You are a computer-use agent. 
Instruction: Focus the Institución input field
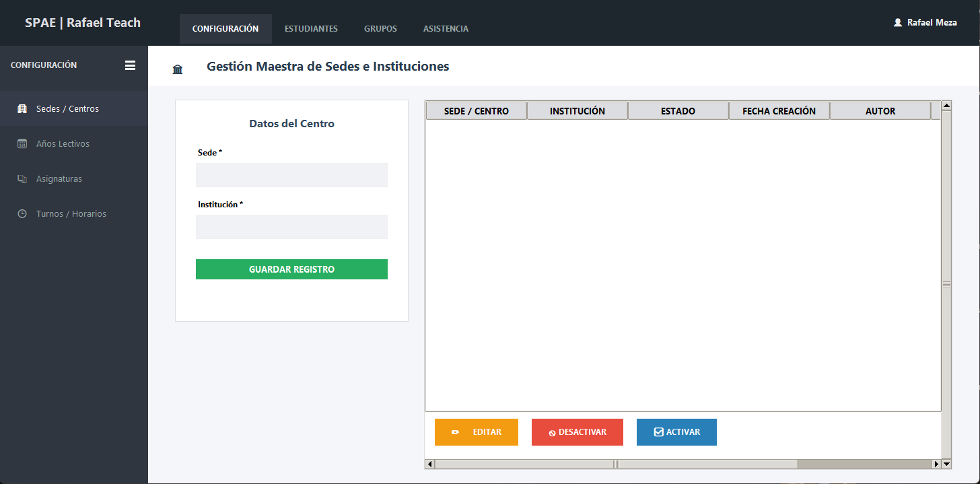coord(291,227)
